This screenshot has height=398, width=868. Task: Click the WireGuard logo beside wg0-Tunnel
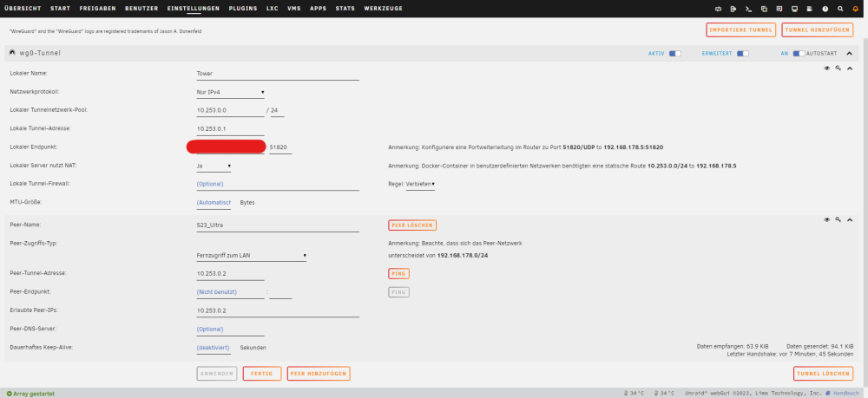click(x=12, y=53)
